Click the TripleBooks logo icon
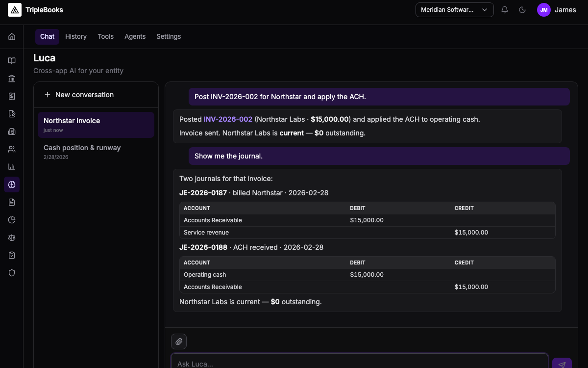 click(15, 10)
